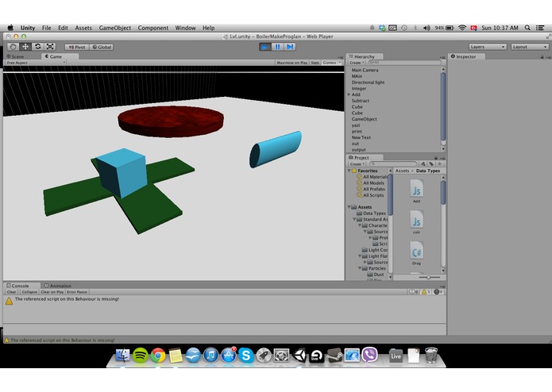The image size is (552, 392).
Task: Open the Component menu
Action: [152, 28]
